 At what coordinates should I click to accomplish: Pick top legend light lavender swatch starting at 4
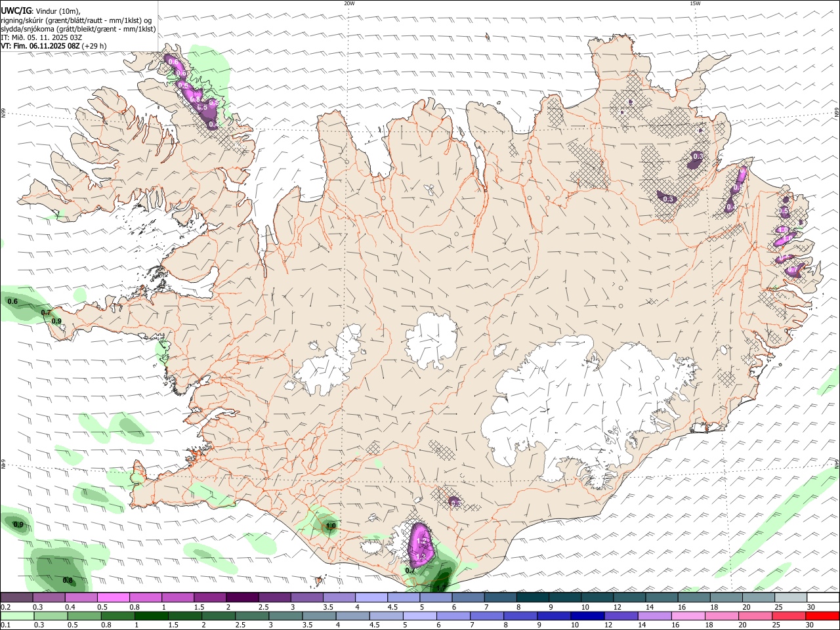point(371,597)
